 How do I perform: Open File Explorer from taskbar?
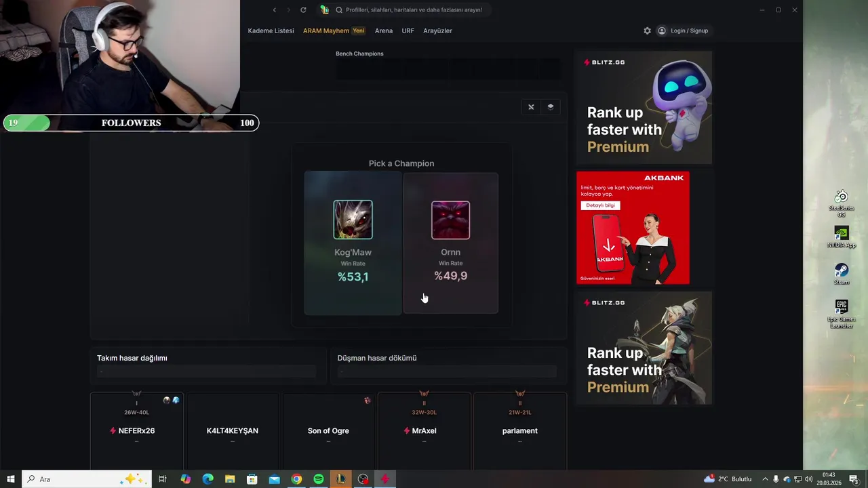(x=230, y=479)
